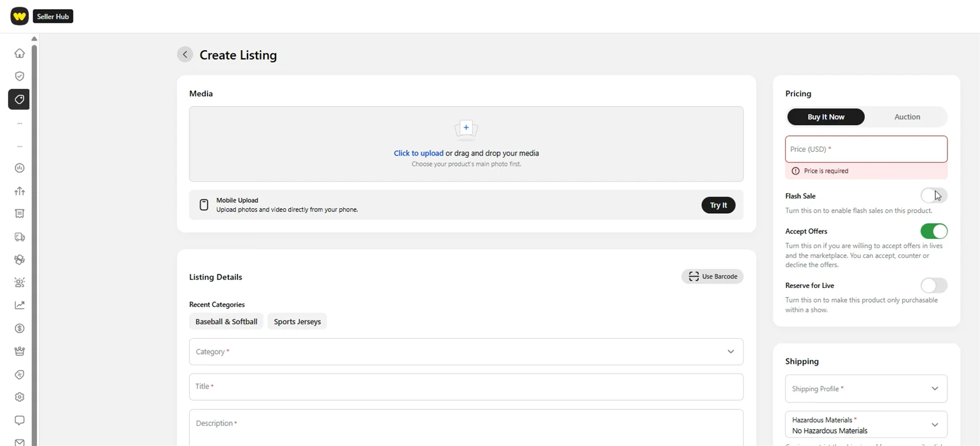This screenshot has height=446, width=980.
Task: Open the dollar coin sidebar icon
Action: (20, 328)
